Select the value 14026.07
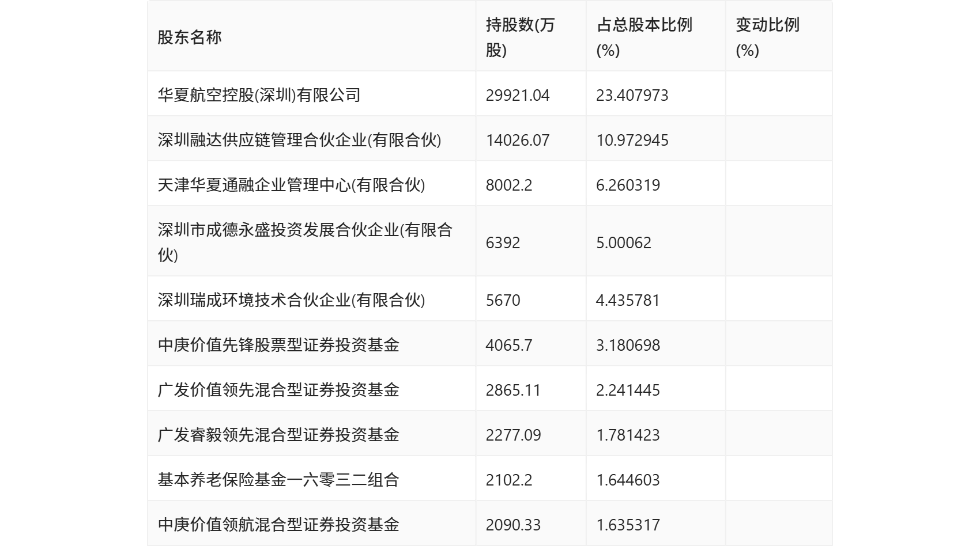Screen dimensions: 980x546 coord(518,140)
